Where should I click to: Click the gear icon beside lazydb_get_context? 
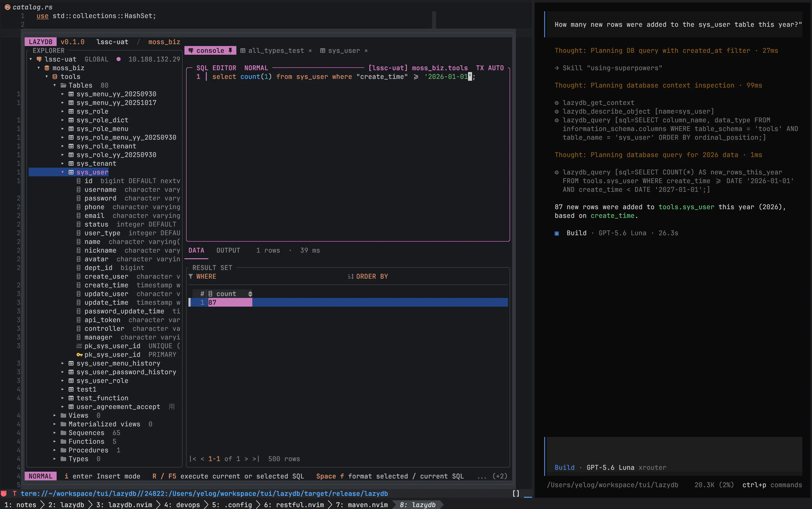pos(557,103)
